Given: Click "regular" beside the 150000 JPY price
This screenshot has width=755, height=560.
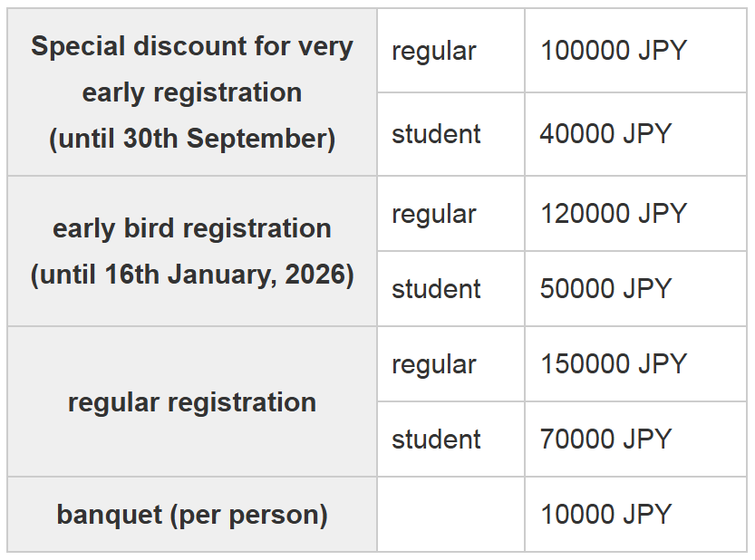Looking at the screenshot, I should point(433,364).
